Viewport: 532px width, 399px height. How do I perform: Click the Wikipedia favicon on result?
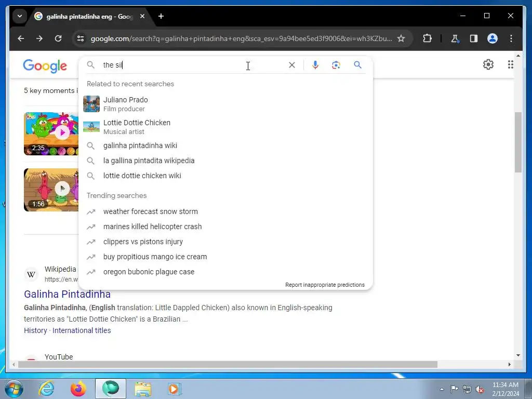coord(31,274)
